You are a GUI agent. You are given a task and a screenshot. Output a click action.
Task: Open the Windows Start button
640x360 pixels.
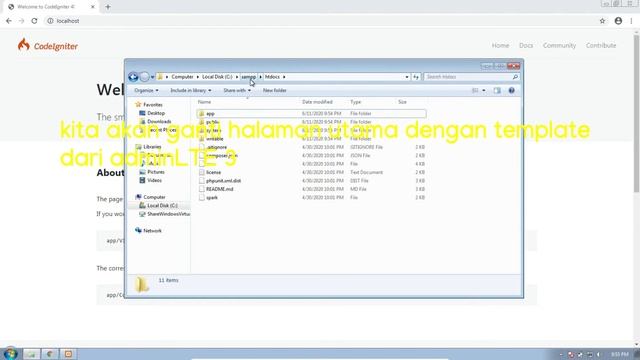point(10,353)
